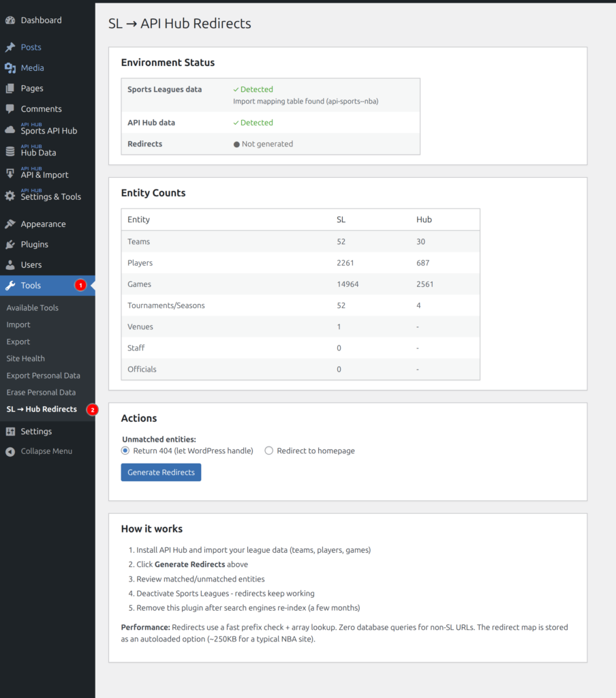The width and height of the screenshot is (616, 698).
Task: Click Sports Leagues data Detected status
Action: coord(253,89)
